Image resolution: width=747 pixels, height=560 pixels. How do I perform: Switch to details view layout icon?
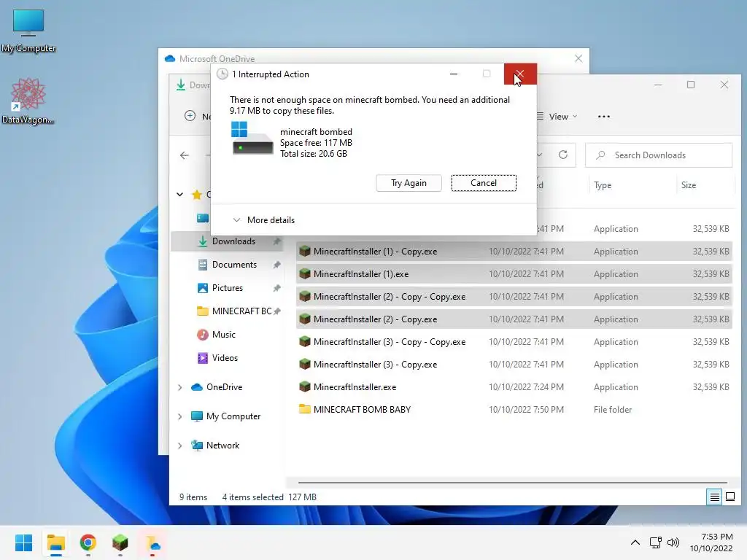[715, 497]
